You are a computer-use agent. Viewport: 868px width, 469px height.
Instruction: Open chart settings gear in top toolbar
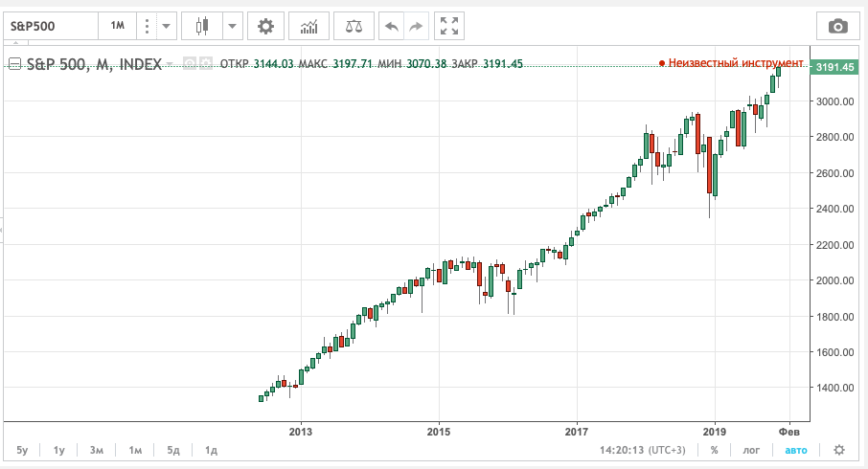[x=265, y=26]
